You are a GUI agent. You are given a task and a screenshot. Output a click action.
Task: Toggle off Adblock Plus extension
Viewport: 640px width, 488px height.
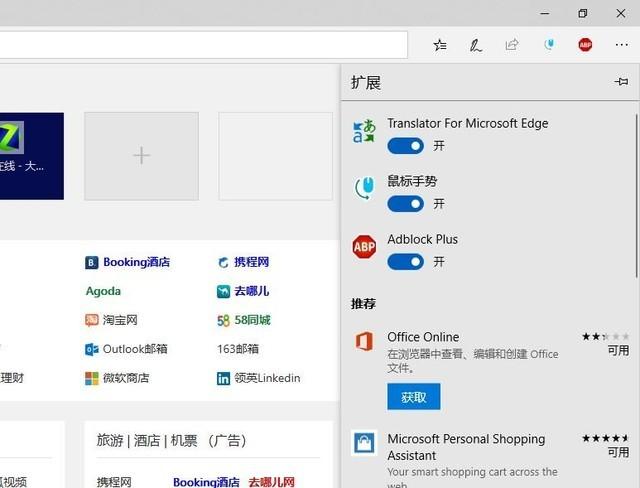(x=406, y=262)
